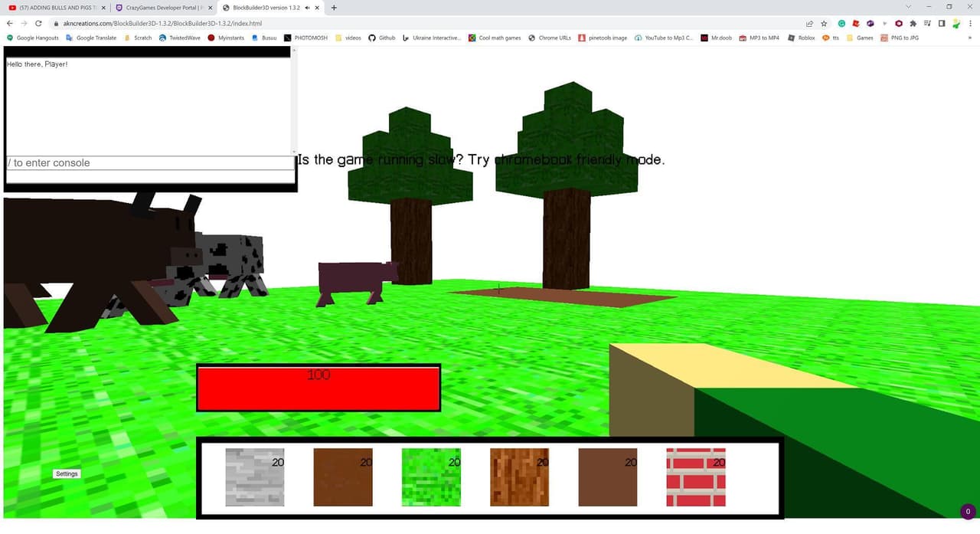Click the 'Hello there, Player!' console text
Image resolution: width=980 pixels, height=534 pixels.
tap(37, 64)
